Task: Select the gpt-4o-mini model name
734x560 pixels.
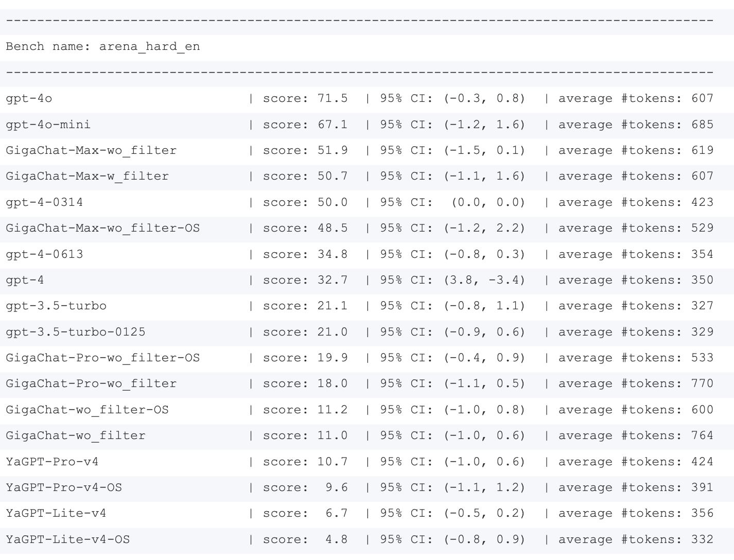Action: point(48,125)
